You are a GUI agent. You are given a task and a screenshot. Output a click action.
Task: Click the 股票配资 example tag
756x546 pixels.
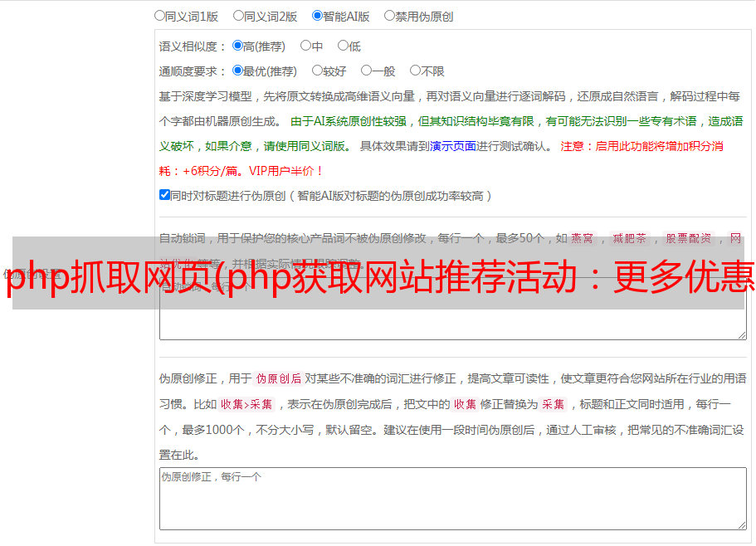click(x=689, y=238)
